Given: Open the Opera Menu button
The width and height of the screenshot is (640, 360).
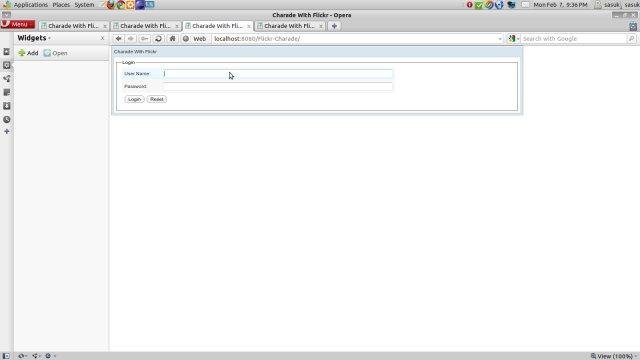Looking at the screenshot, I should pyautogui.click(x=18, y=24).
